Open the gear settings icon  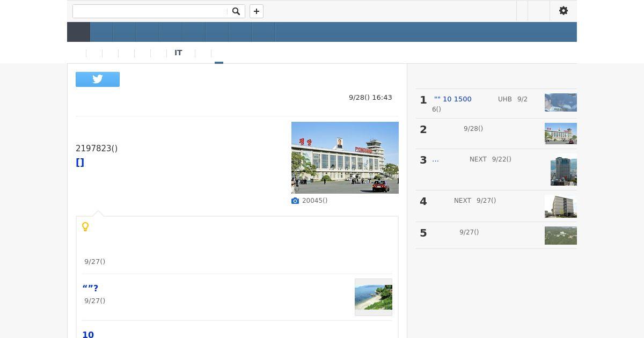pos(563,11)
